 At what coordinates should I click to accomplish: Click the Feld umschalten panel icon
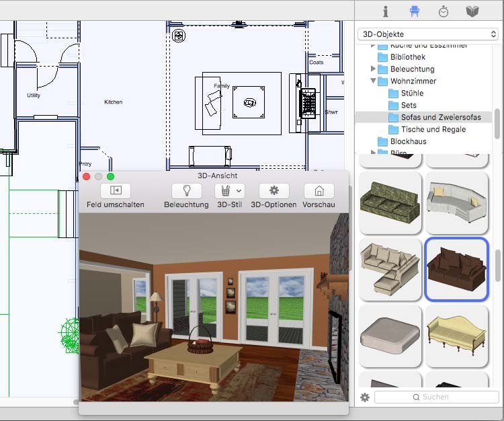[116, 190]
